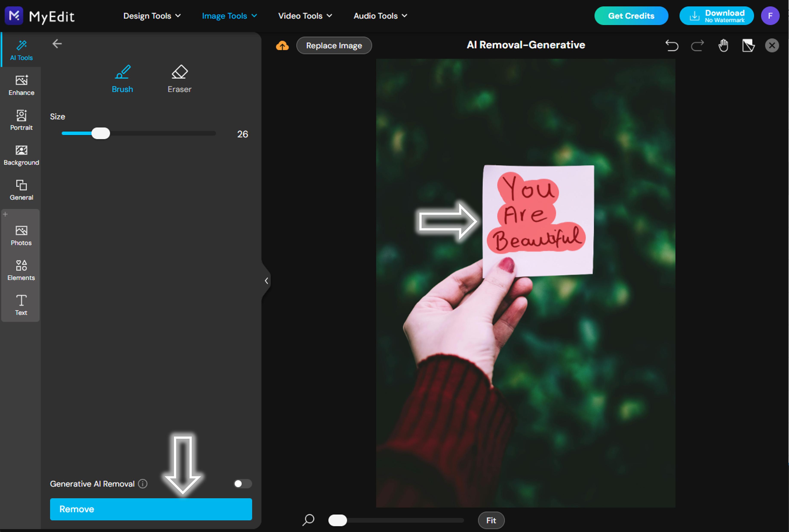Open the Image Tools menu
This screenshot has width=789, height=532.
click(229, 16)
